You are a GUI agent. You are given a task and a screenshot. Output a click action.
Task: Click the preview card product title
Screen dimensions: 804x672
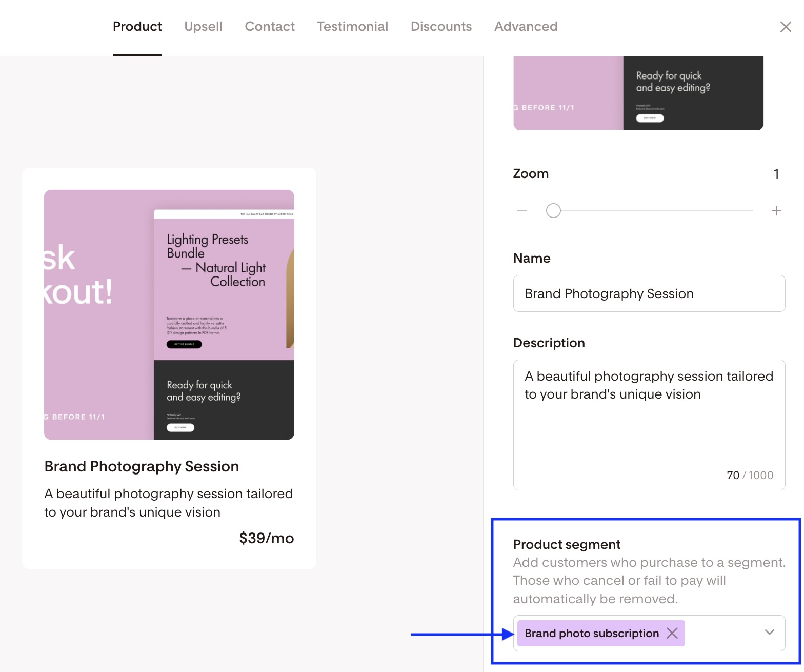(142, 466)
